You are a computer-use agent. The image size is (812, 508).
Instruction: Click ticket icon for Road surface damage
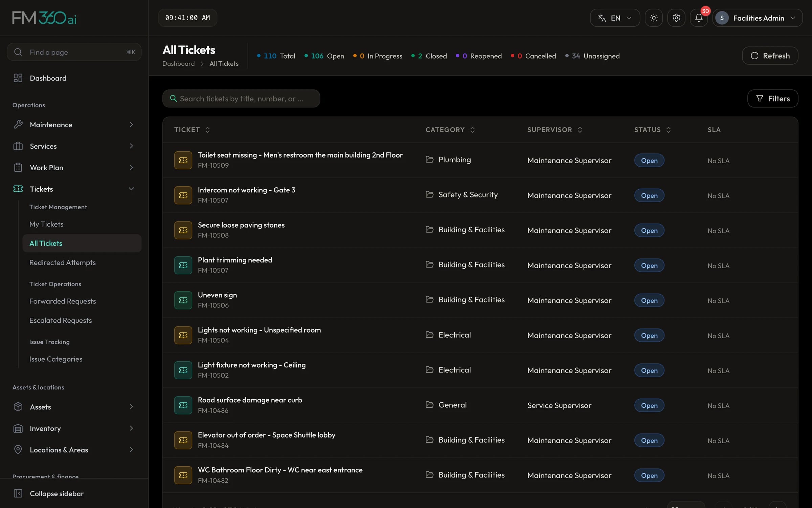[183, 405]
